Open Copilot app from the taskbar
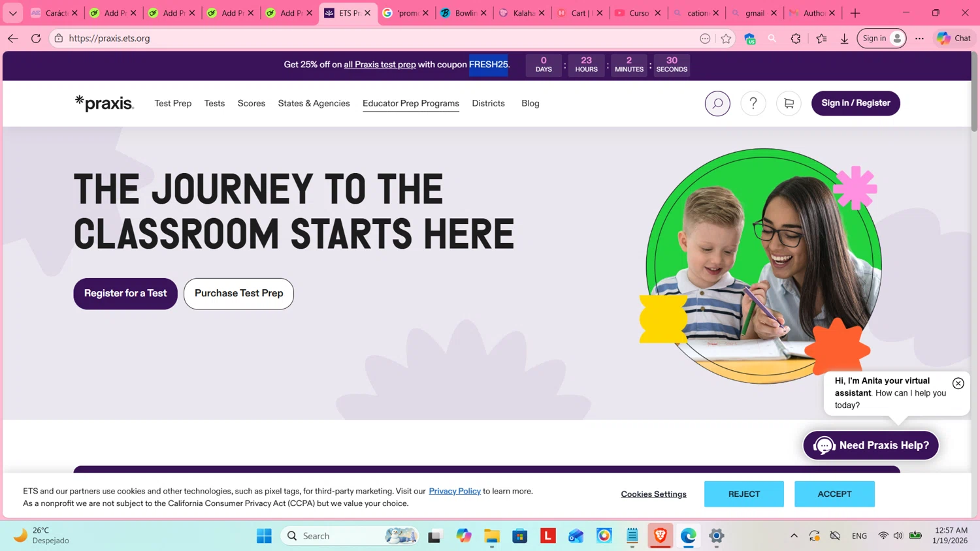Viewport: 980px width, 551px height. pos(464,536)
